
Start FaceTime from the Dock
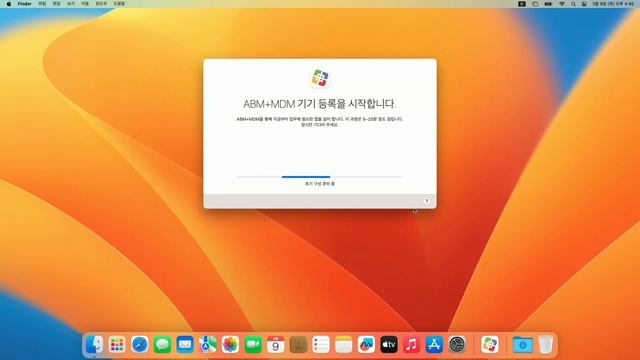pos(253,345)
